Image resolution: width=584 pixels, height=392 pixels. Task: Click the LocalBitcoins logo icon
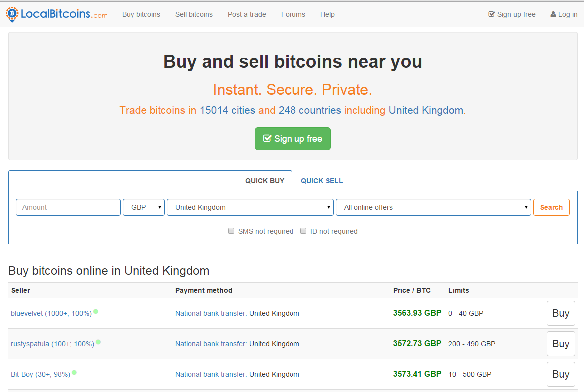pos(12,14)
